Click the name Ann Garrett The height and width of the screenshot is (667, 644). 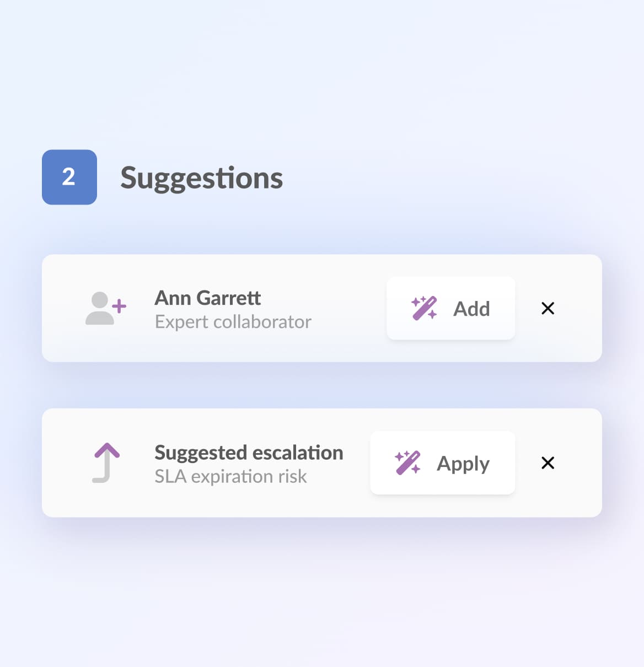tap(207, 298)
